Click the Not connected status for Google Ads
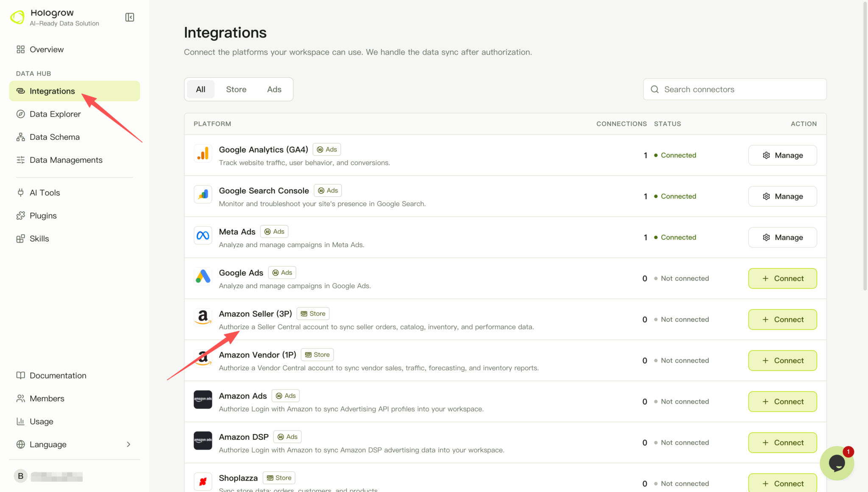This screenshot has width=868, height=492. coord(682,278)
